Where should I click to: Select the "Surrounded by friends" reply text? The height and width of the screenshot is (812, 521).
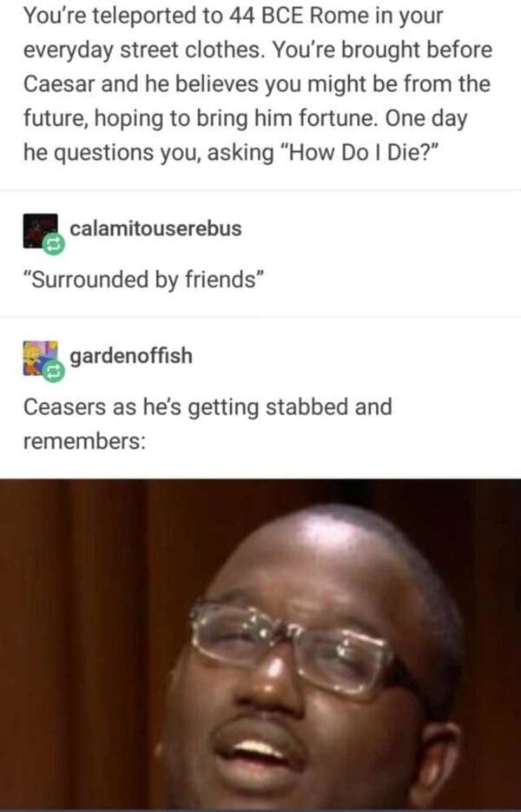tap(144, 280)
